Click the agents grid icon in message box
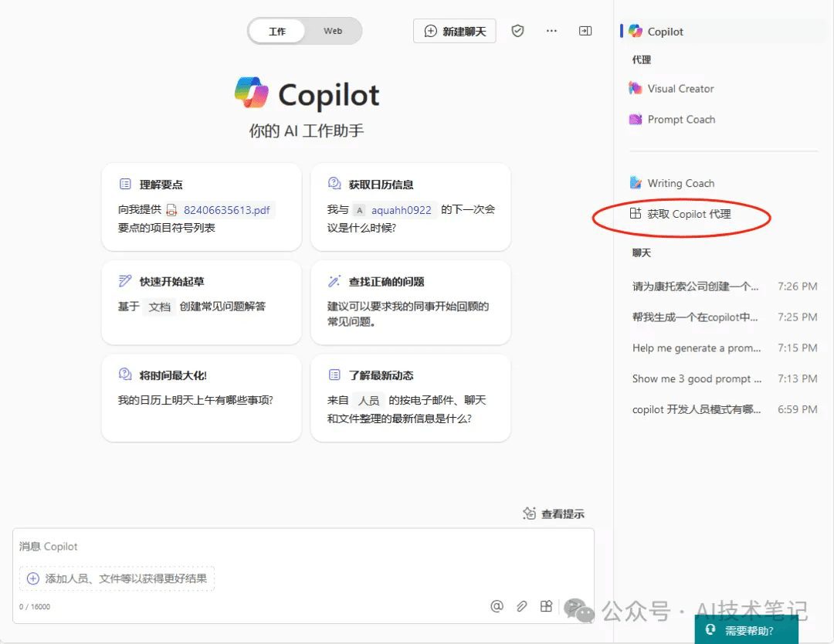 pos(546,606)
